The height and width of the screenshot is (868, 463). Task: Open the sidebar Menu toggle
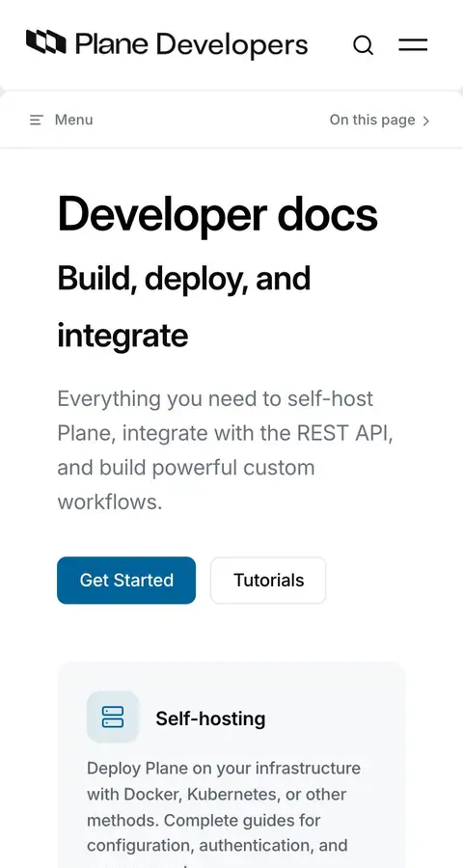(x=61, y=120)
